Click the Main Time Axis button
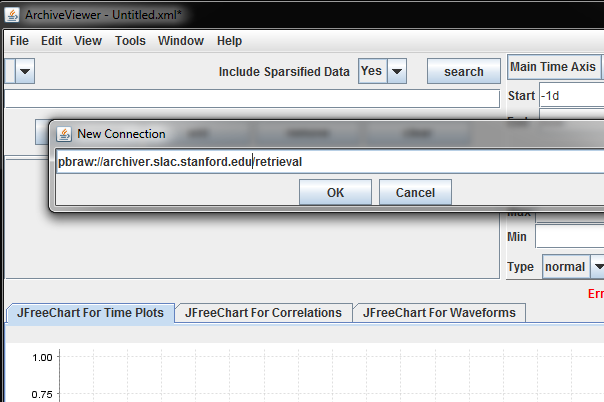This screenshot has height=402, width=604. pos(554,67)
